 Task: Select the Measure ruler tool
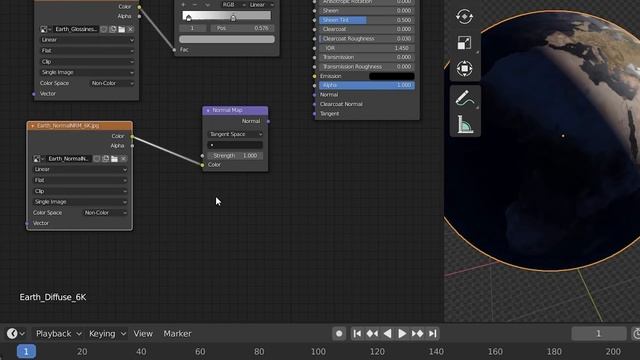[465, 124]
